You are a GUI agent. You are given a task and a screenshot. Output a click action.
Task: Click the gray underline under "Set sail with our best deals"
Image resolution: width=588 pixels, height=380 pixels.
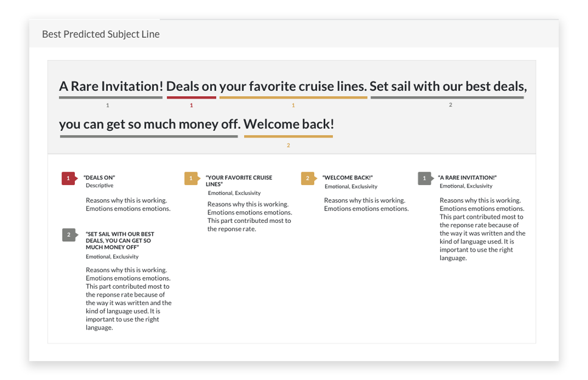tap(447, 97)
